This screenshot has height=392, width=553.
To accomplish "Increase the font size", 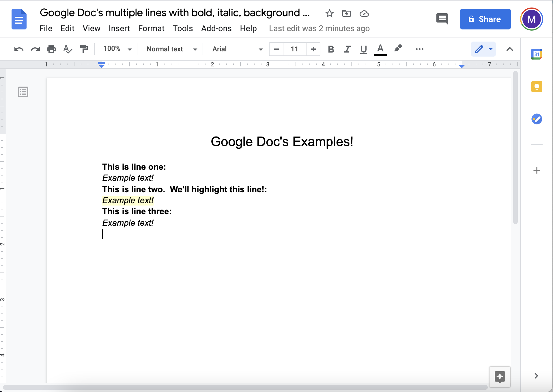I will [x=313, y=49].
